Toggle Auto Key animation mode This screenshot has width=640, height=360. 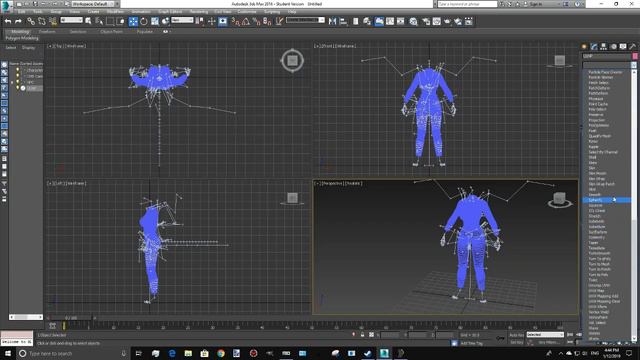pos(516,335)
